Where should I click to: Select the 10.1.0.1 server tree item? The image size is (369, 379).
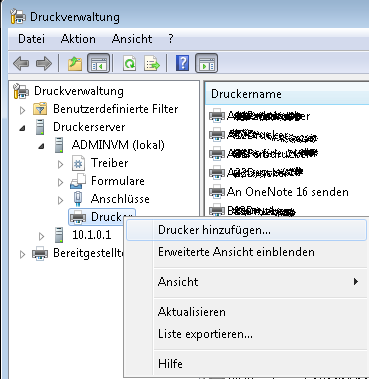(x=91, y=235)
